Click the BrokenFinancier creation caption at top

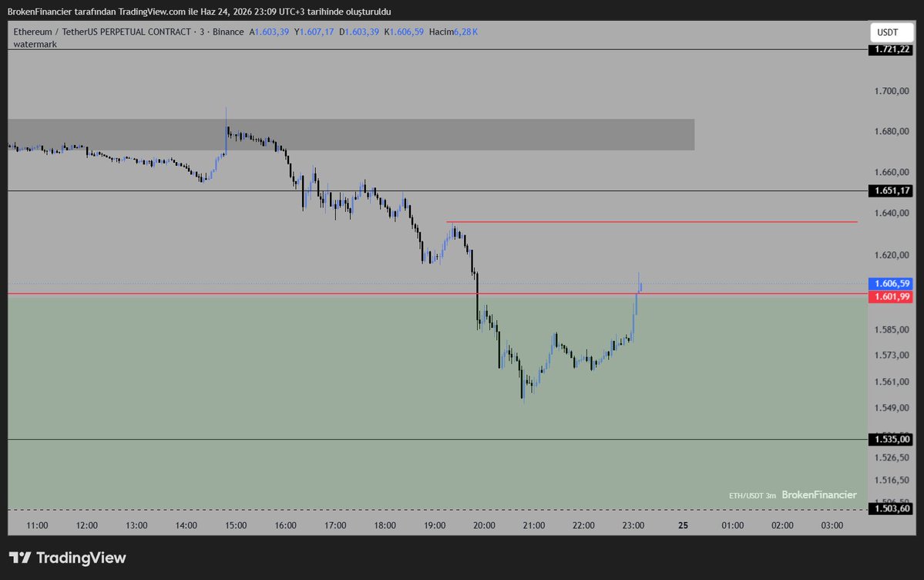pyautogui.click(x=199, y=12)
